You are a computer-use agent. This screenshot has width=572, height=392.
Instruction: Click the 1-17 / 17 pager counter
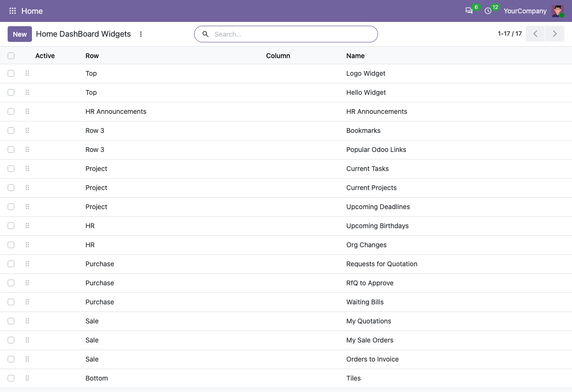click(510, 34)
